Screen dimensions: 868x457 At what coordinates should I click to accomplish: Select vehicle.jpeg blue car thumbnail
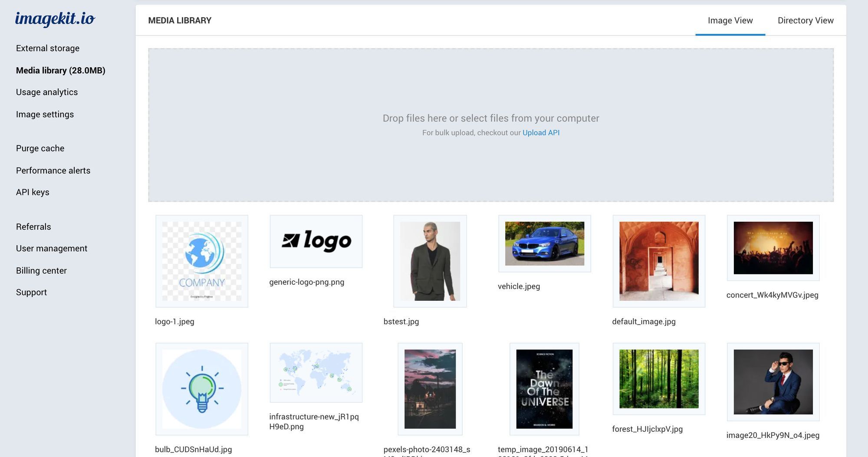[545, 243]
